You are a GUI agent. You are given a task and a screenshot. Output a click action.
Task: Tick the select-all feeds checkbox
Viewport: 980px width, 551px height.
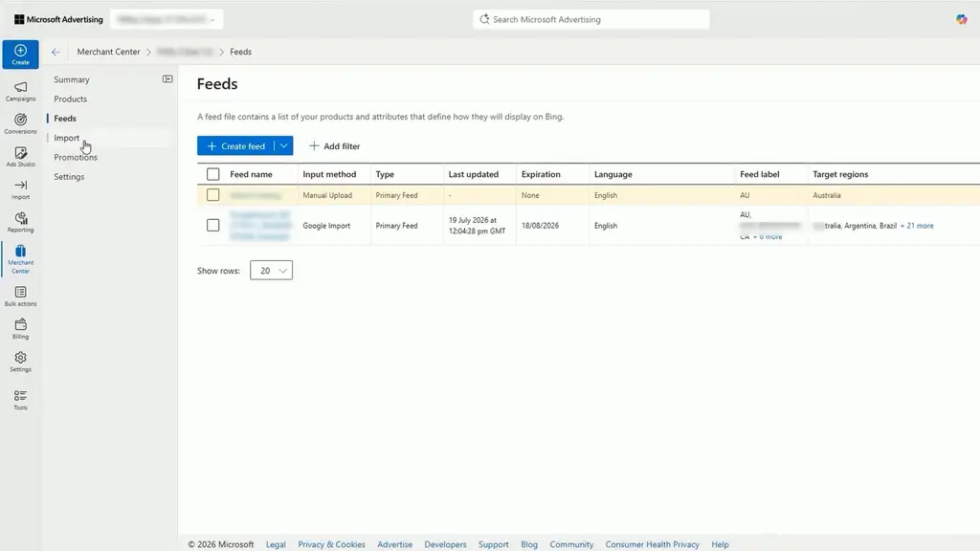pyautogui.click(x=213, y=174)
